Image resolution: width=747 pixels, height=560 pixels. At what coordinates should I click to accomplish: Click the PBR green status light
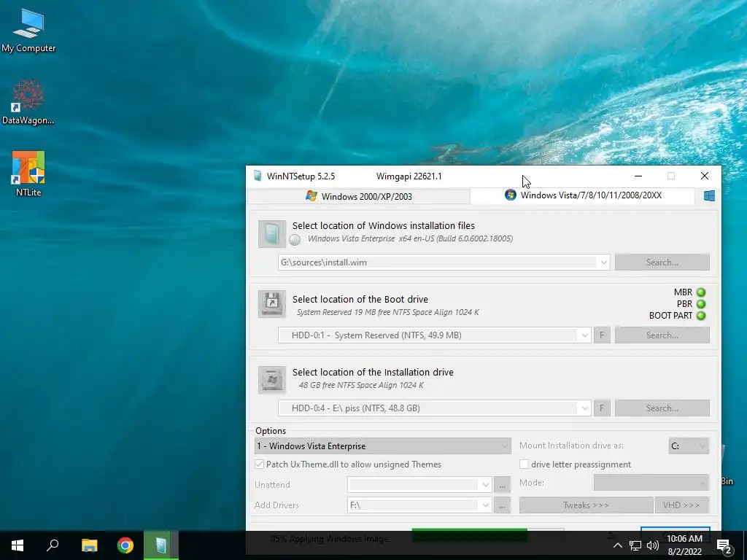point(701,304)
